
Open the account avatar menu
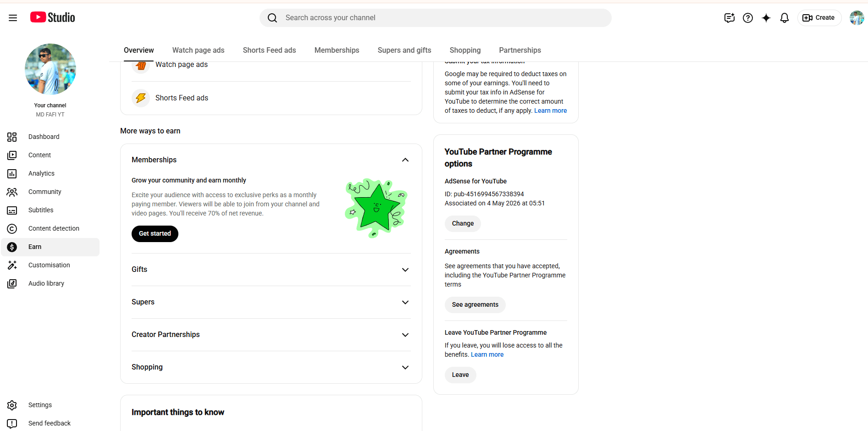point(857,18)
